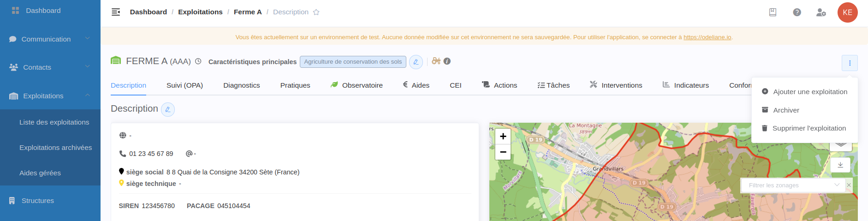Open the KE user avatar menu
This screenshot has width=868, height=221.
(847, 12)
